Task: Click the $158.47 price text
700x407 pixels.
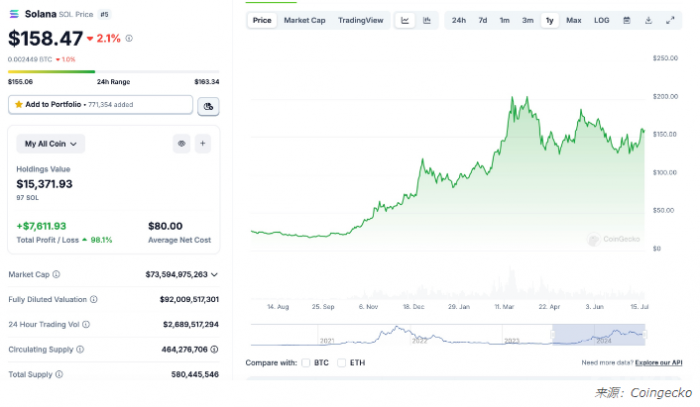Action: pyautogui.click(x=46, y=38)
